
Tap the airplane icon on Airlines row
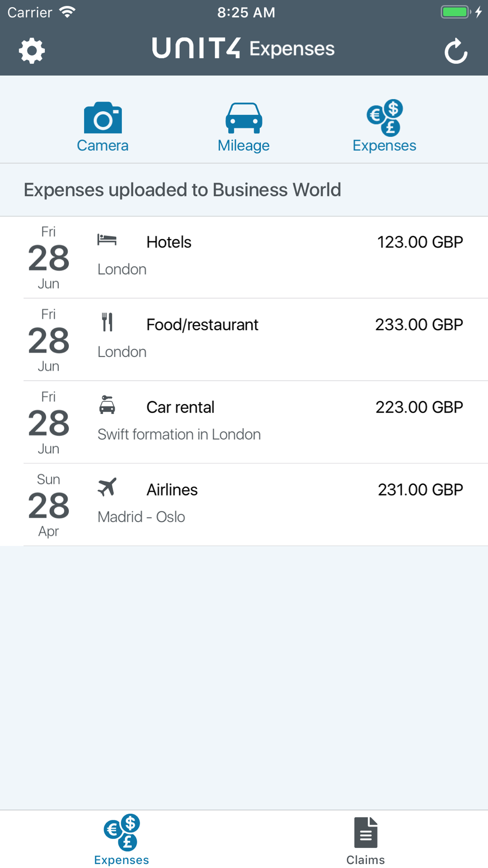point(107,487)
